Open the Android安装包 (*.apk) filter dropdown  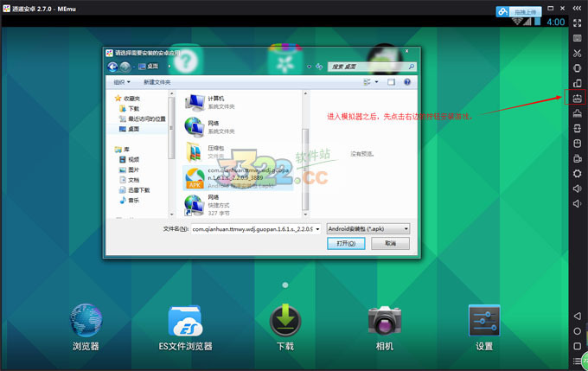[368, 228]
